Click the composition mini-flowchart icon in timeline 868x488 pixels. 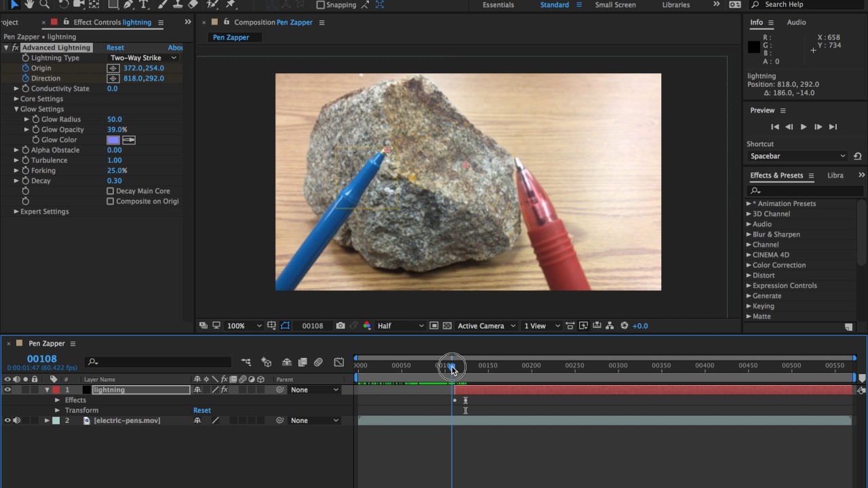[x=246, y=363]
